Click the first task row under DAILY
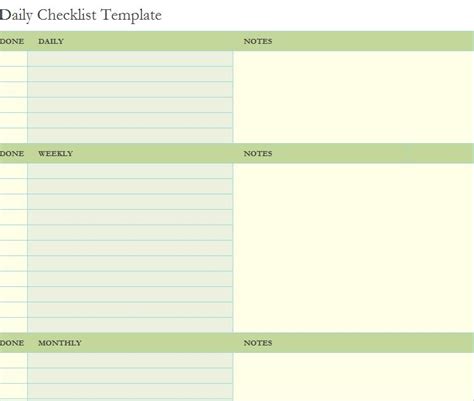This screenshot has width=474, height=401. (130, 59)
